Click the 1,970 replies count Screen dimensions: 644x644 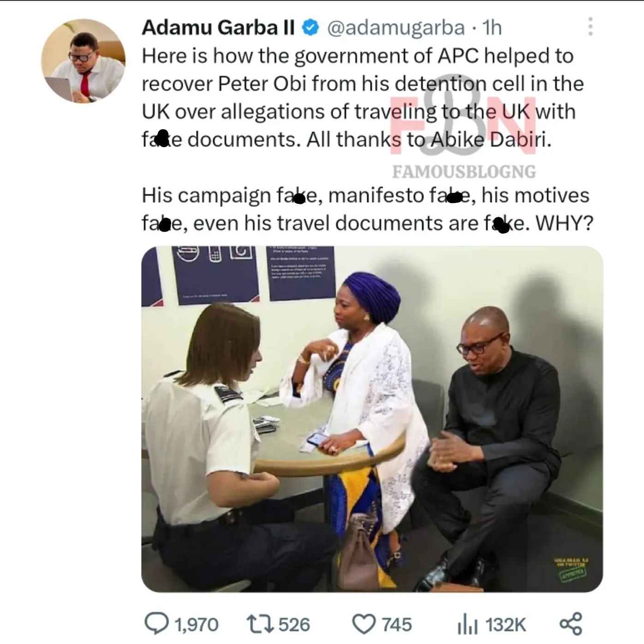click(196, 625)
